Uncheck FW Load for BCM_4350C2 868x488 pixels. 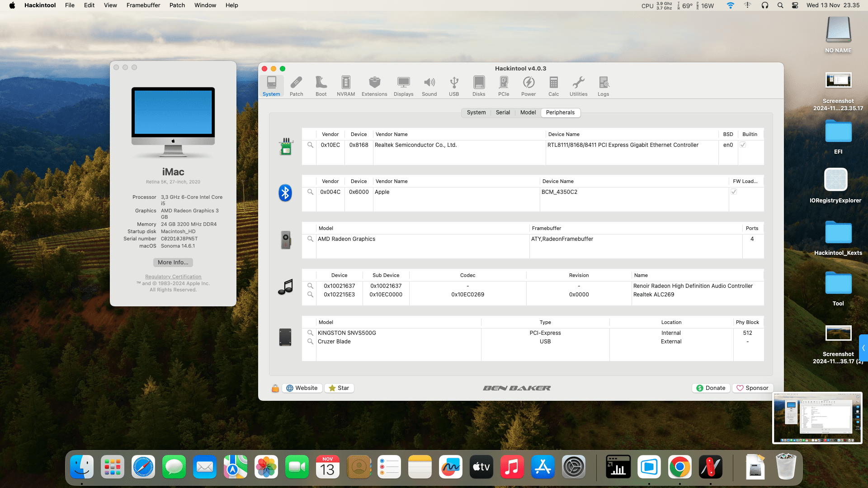click(734, 192)
